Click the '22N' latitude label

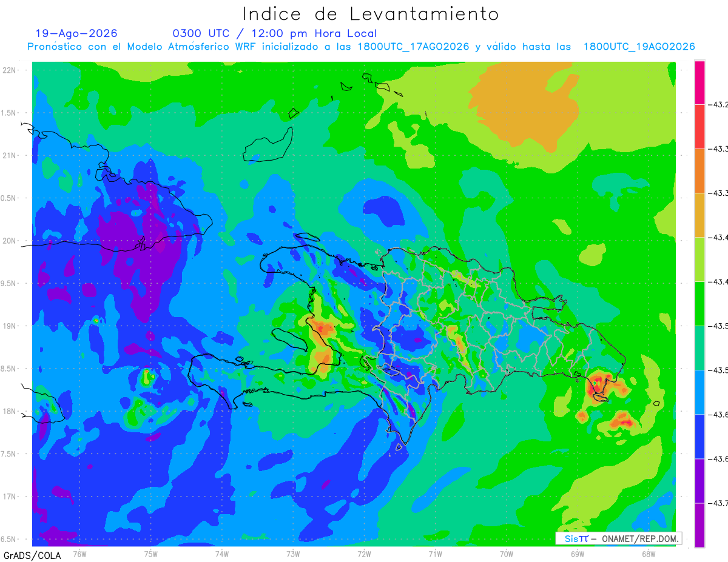click(x=10, y=70)
